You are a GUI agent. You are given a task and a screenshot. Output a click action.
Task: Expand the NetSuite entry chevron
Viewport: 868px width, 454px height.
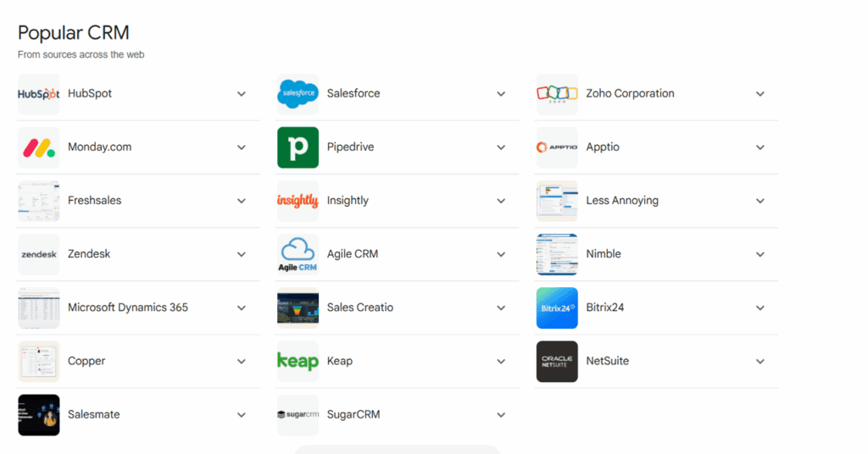click(x=760, y=362)
